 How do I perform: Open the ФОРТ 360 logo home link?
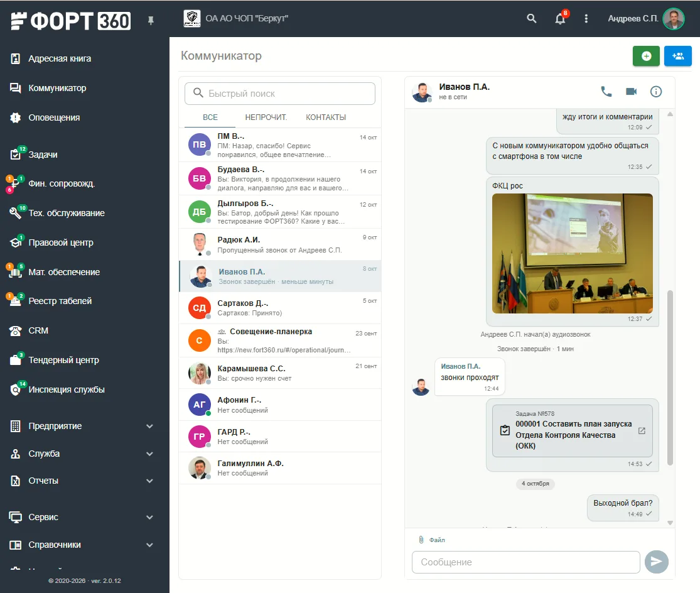[x=70, y=21]
